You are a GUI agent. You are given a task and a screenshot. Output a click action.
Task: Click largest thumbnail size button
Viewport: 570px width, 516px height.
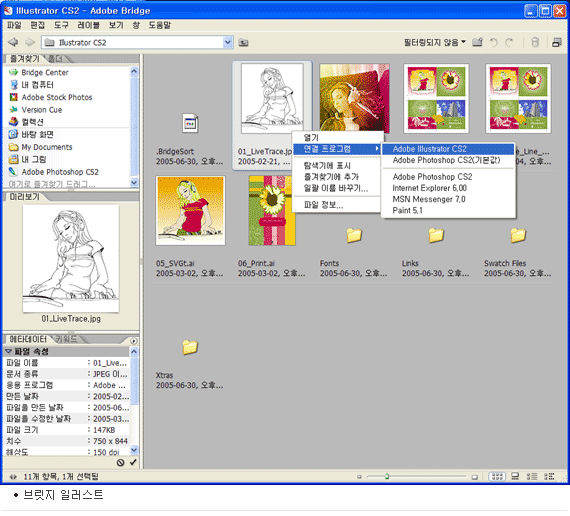click(474, 477)
